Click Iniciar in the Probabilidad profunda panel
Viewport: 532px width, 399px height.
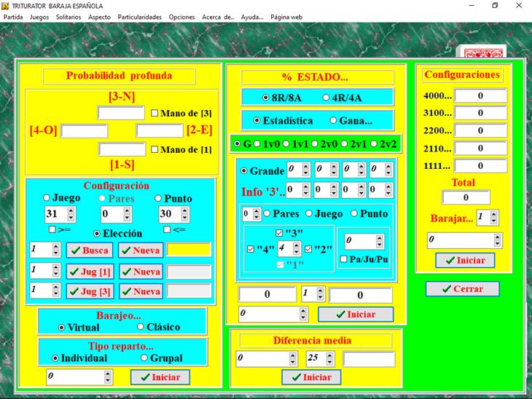click(x=160, y=377)
